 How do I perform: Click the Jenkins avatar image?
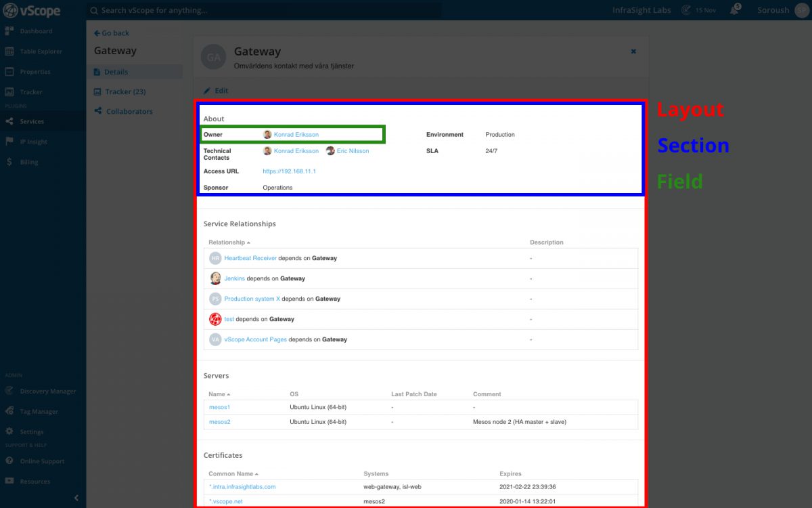[215, 278]
